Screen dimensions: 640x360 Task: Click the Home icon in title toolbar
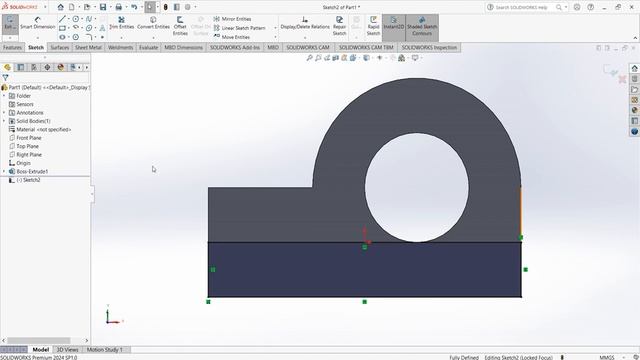60,7
